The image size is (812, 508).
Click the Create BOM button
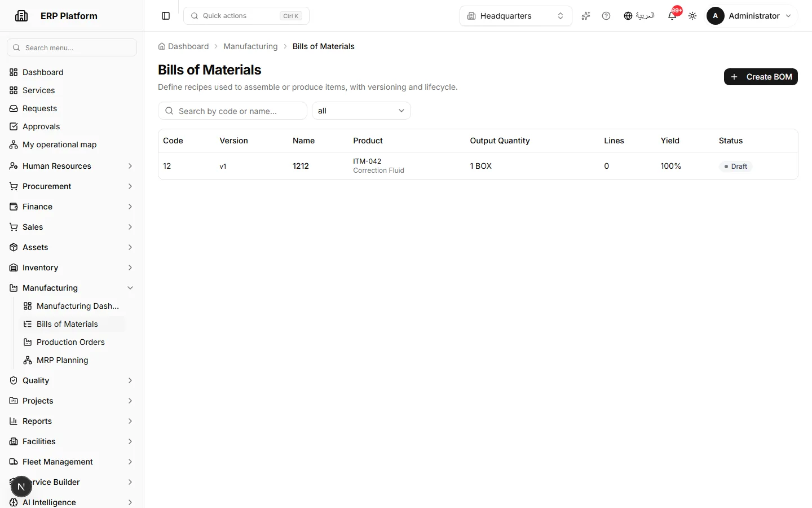[761, 77]
